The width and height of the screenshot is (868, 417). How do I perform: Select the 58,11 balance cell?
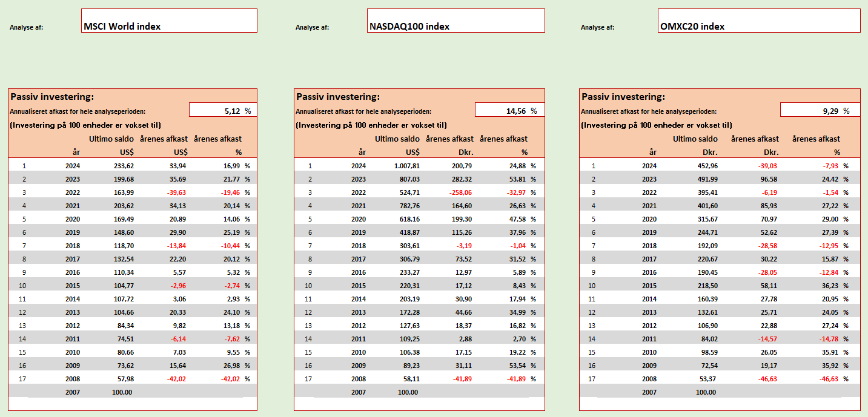coord(410,379)
